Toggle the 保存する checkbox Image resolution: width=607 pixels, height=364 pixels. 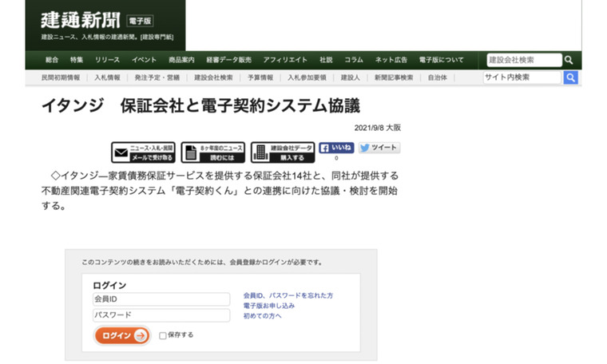tap(163, 335)
